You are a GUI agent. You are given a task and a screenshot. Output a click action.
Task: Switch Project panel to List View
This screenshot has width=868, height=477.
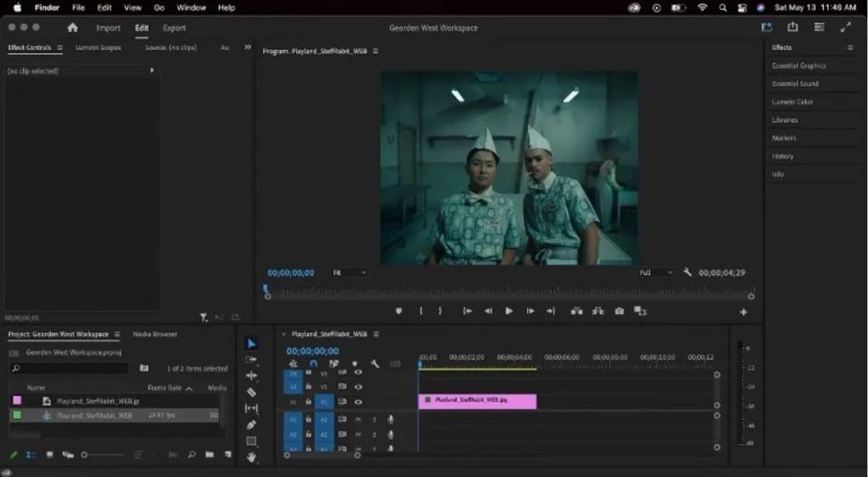point(31,455)
